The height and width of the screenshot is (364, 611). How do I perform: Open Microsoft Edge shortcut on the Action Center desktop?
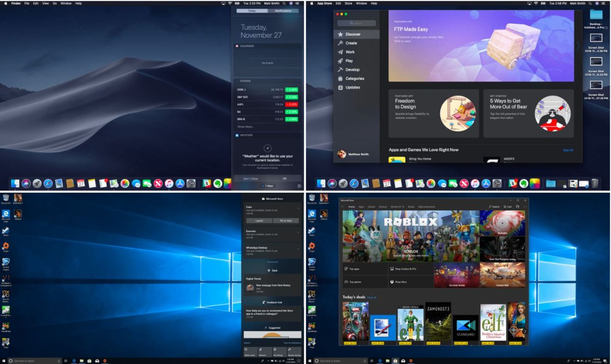tap(6, 214)
